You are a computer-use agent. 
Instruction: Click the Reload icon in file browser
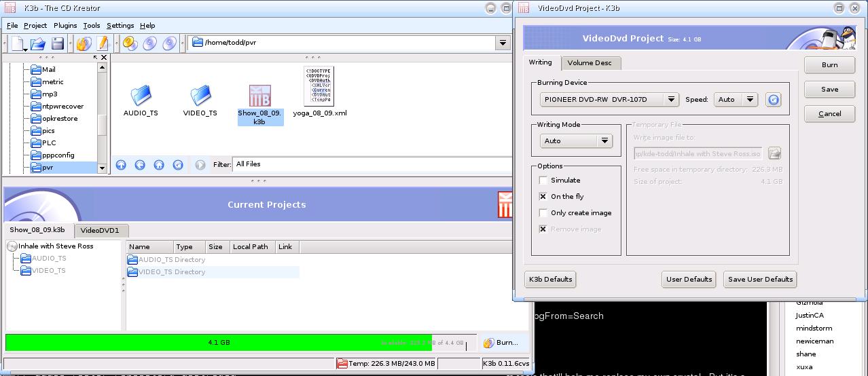pos(178,164)
